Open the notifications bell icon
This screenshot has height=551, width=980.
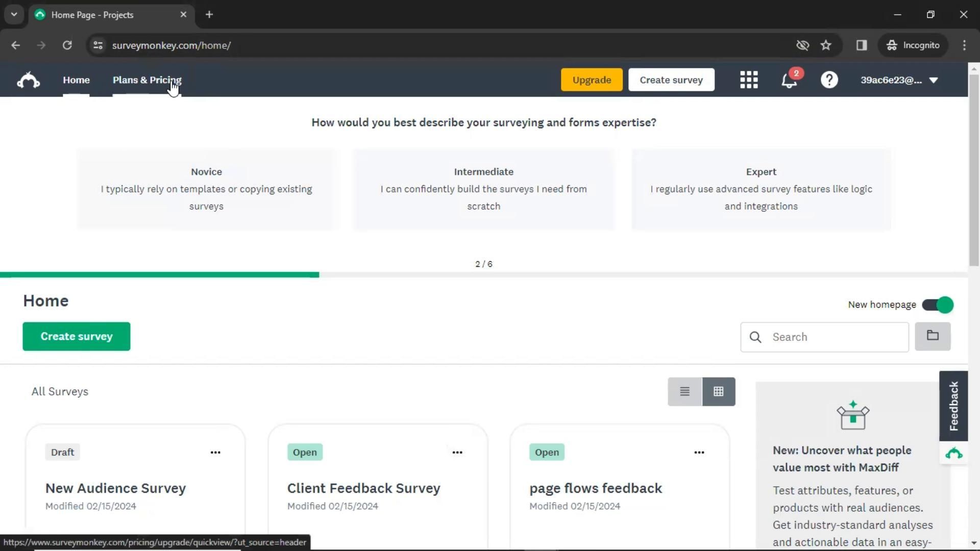pyautogui.click(x=789, y=80)
